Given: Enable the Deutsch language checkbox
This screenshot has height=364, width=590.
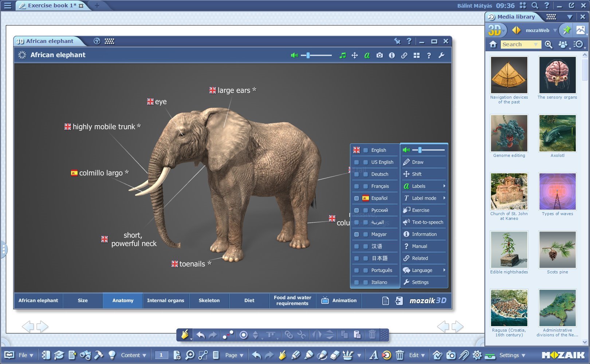Looking at the screenshot, I should tap(357, 174).
